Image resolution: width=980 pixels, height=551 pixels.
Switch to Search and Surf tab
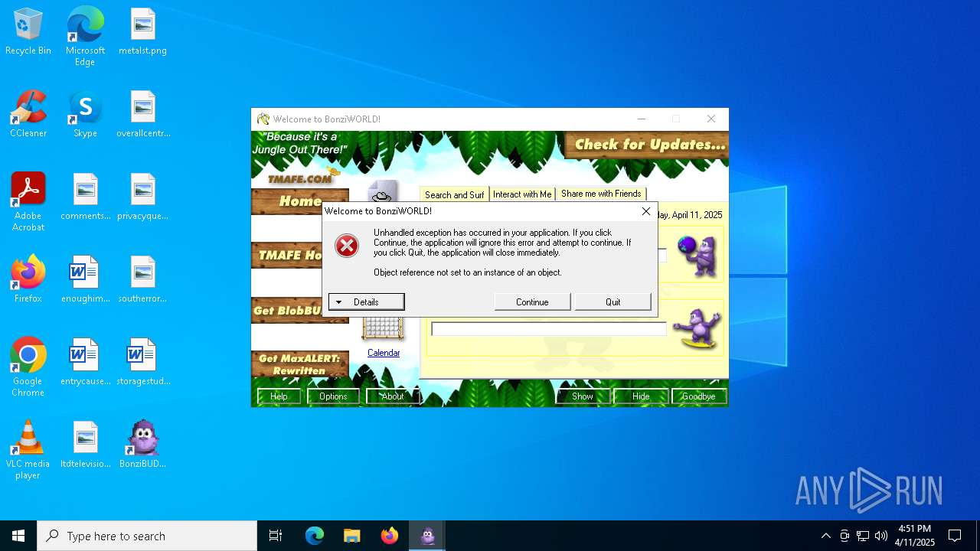point(455,194)
